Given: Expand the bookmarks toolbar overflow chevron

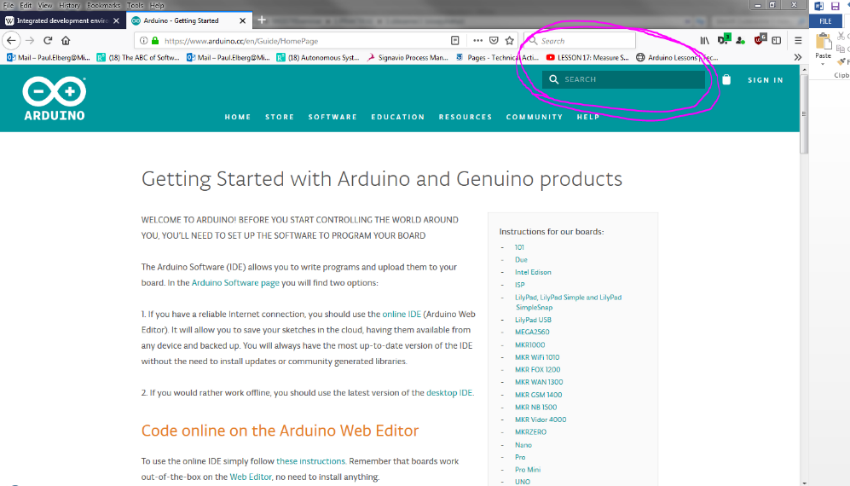Looking at the screenshot, I should click(x=797, y=58).
